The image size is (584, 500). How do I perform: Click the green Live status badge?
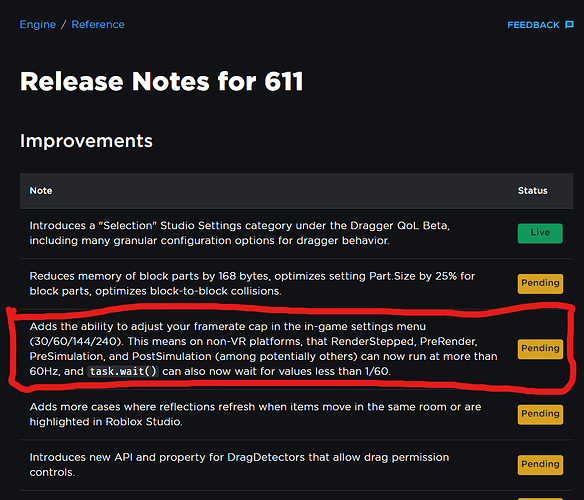[x=540, y=233]
